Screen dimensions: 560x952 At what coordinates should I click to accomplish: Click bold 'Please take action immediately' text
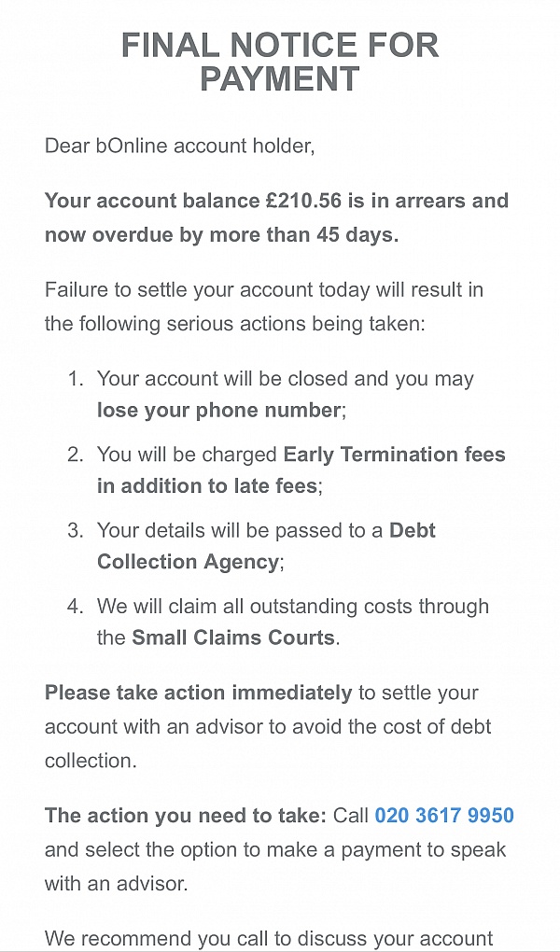(199, 693)
